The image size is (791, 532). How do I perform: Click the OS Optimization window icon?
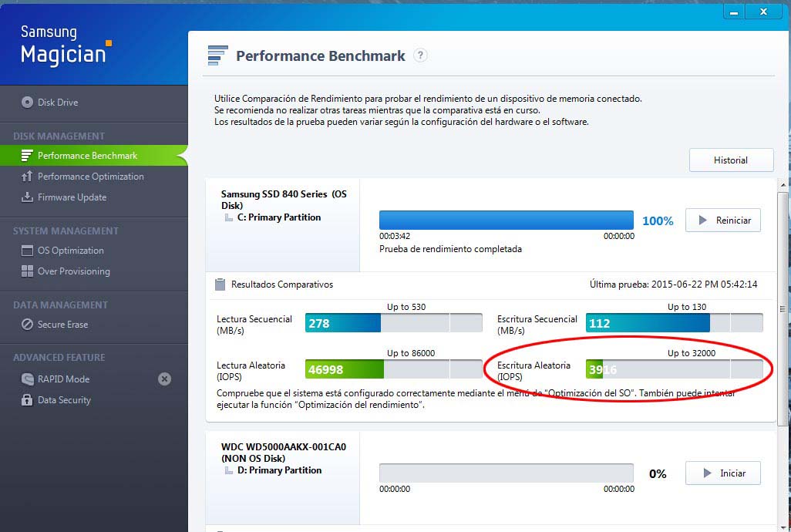click(27, 251)
